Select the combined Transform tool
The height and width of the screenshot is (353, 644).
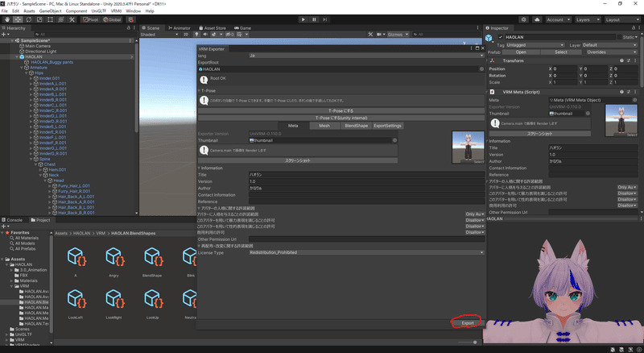[61, 19]
